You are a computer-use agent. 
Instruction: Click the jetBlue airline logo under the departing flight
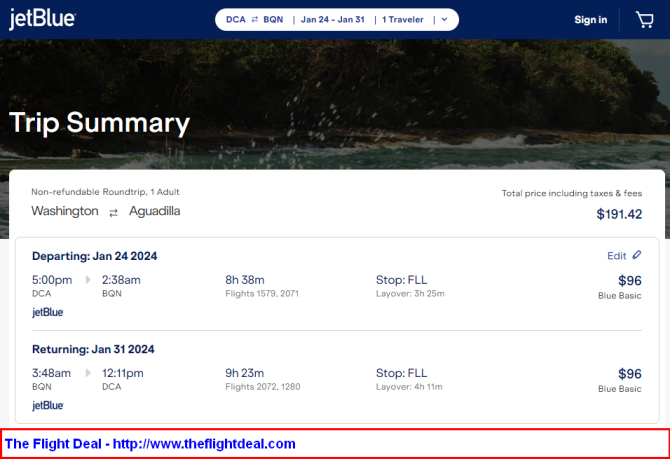[48, 312]
